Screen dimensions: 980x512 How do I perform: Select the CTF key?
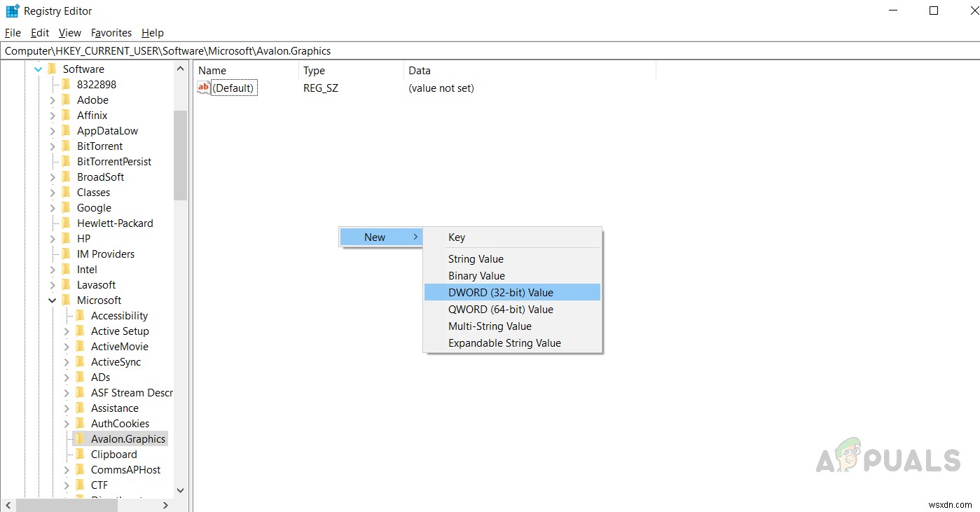click(x=99, y=485)
